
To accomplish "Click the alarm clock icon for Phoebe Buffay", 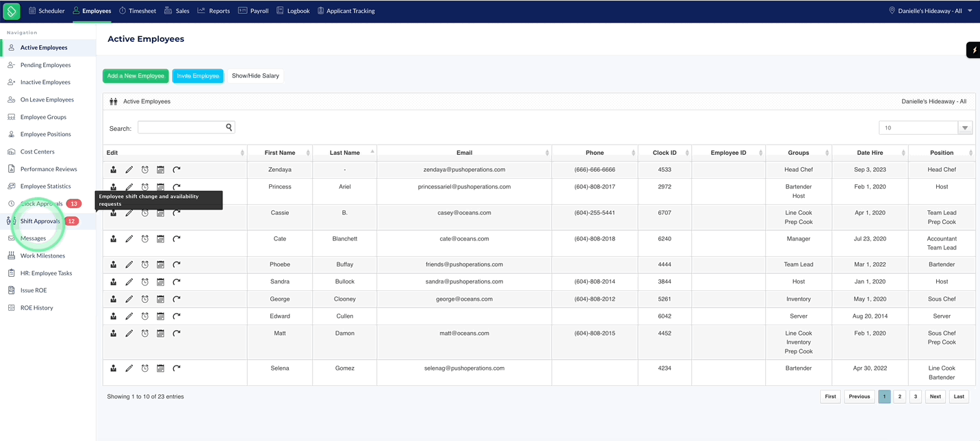I will point(145,264).
